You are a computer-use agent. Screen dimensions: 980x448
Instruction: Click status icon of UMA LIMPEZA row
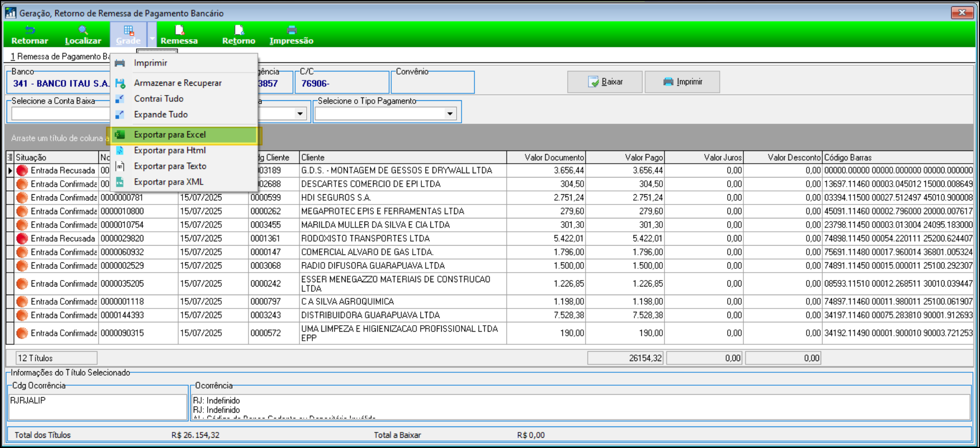click(x=22, y=333)
